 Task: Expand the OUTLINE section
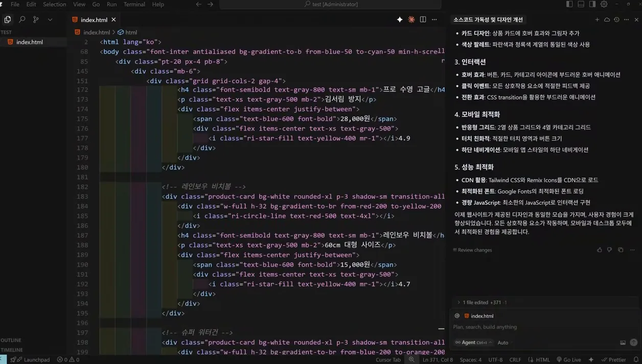11,340
